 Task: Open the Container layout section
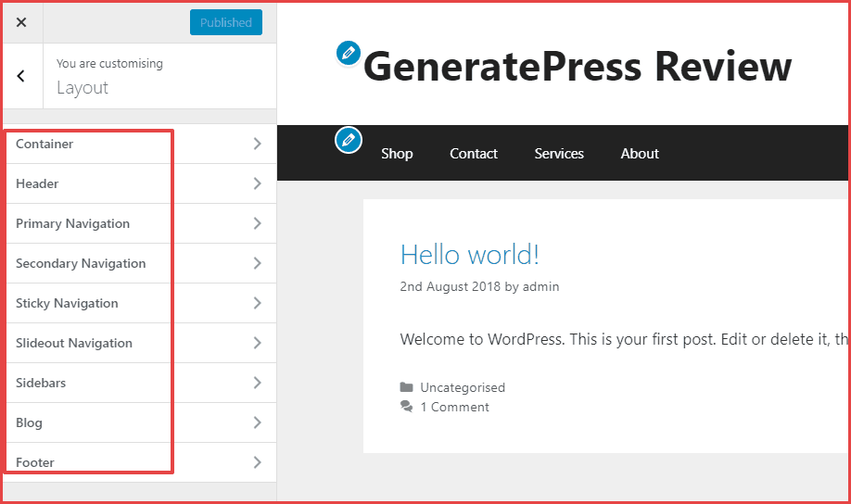[140, 144]
